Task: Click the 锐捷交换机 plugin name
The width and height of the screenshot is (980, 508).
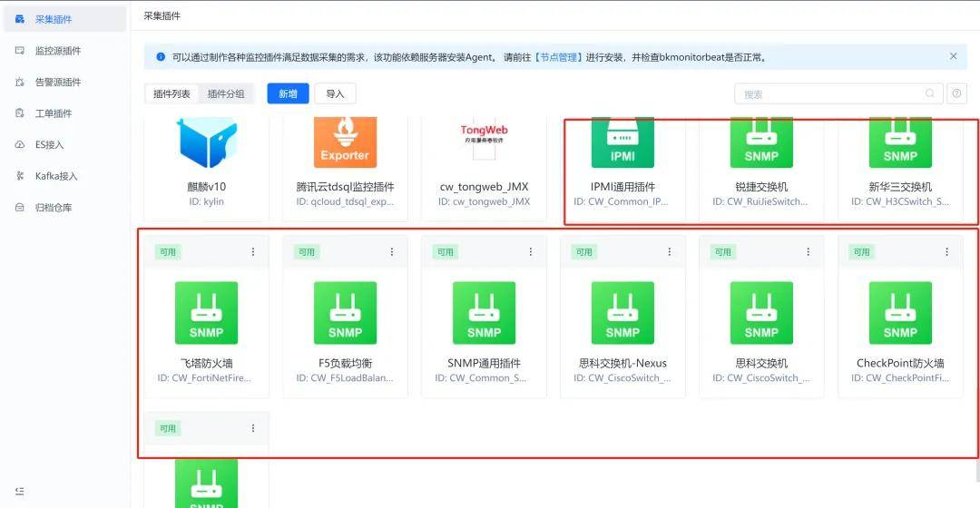Action: (761, 186)
